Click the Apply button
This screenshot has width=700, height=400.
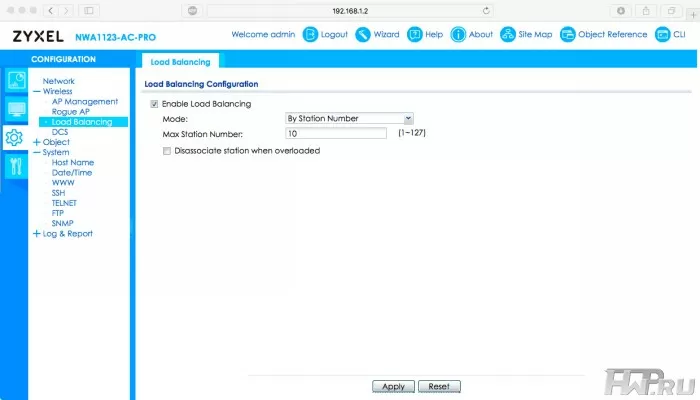tap(393, 387)
